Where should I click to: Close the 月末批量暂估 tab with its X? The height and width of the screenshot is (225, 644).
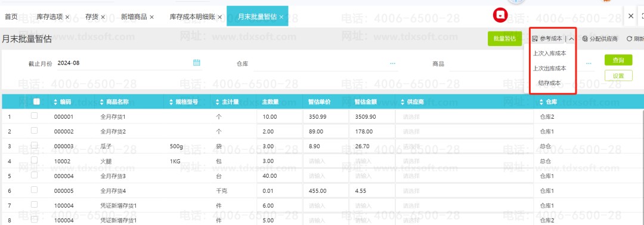click(281, 17)
